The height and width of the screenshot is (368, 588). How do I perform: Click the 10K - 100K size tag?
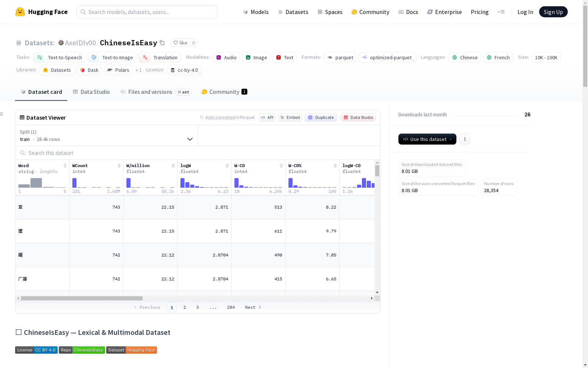click(546, 57)
